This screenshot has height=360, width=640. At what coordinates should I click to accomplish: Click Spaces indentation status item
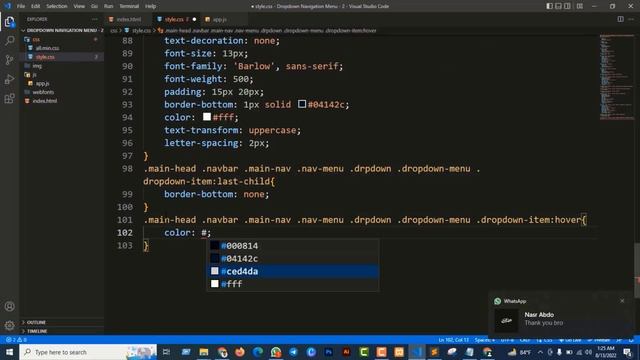click(x=485, y=340)
